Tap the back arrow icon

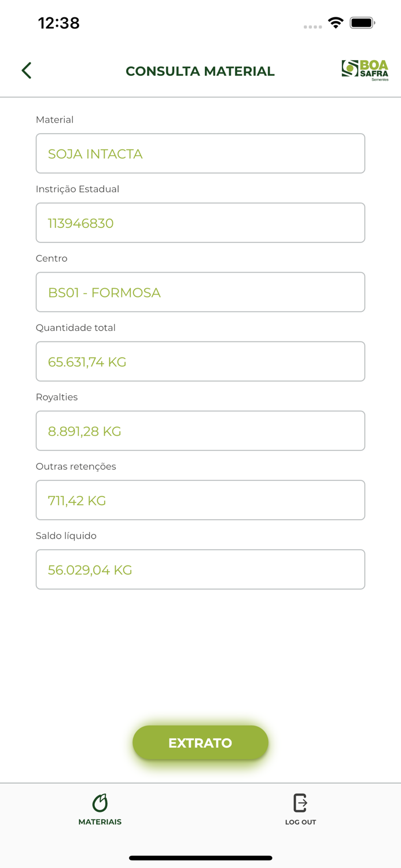pyautogui.click(x=27, y=71)
